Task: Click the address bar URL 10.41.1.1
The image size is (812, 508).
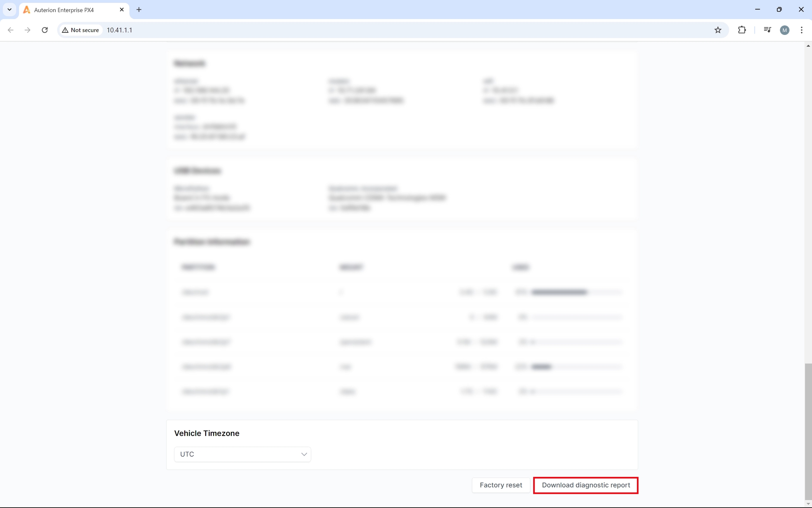Action: 119,30
